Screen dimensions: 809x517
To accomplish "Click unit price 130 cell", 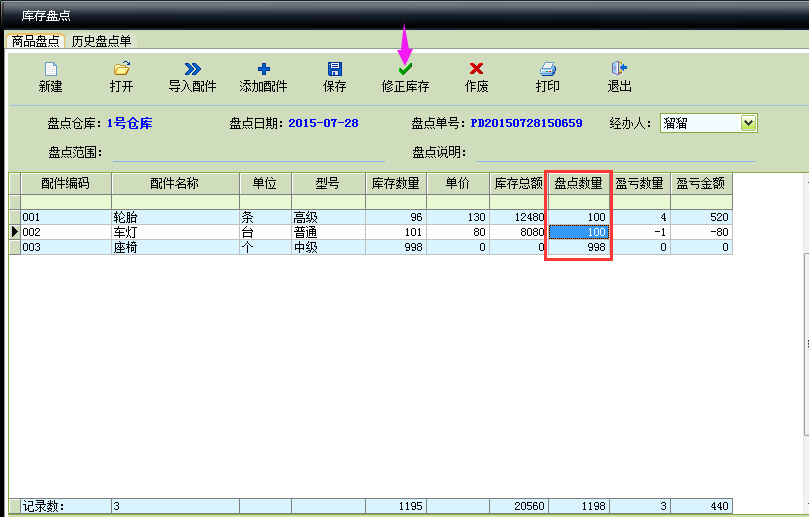I will point(458,217).
